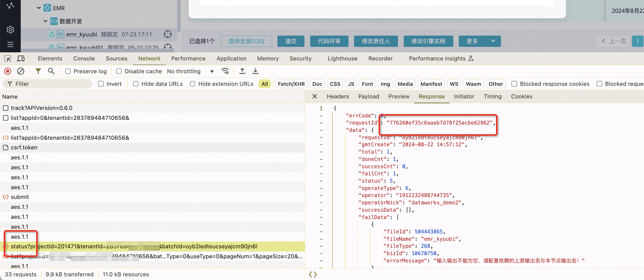Click 选择全部(535) button
Image resolution: width=644 pixels, height=280 pixels.
246,41
